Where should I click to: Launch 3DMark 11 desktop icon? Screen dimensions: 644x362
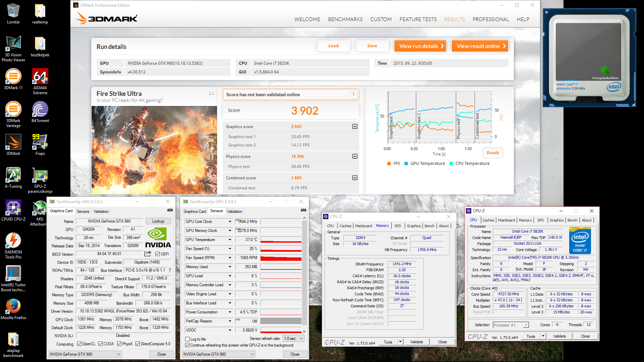(x=13, y=79)
